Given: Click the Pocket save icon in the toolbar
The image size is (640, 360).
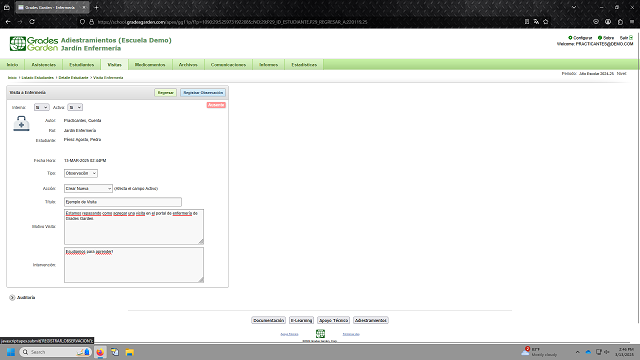Looking at the screenshot, I should tap(596, 22).
